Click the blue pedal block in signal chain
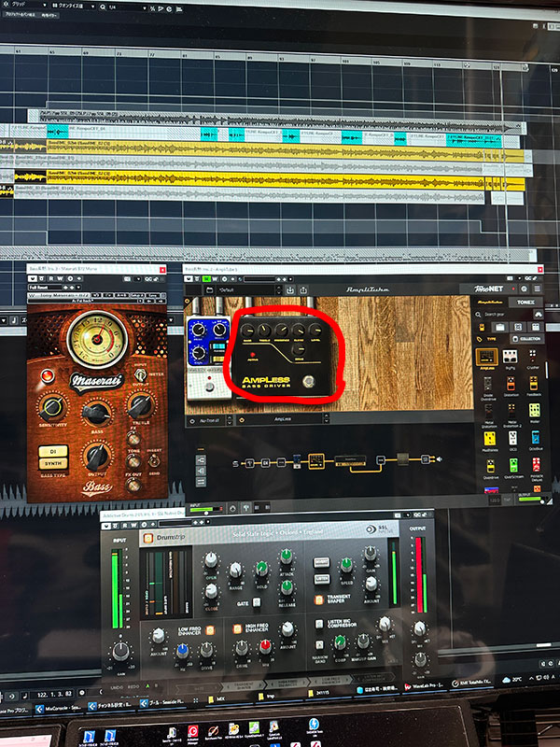The width and height of the screenshot is (560, 747). pyautogui.click(x=296, y=460)
